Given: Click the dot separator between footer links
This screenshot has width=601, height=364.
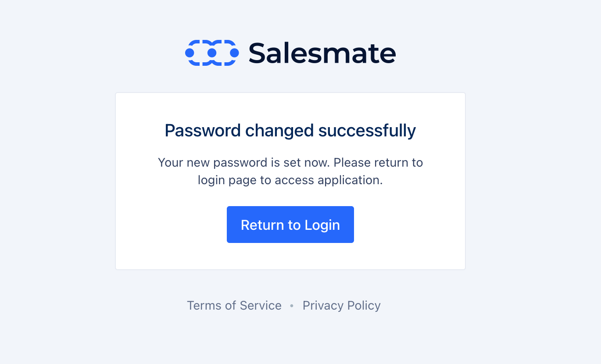Looking at the screenshot, I should [292, 306].
